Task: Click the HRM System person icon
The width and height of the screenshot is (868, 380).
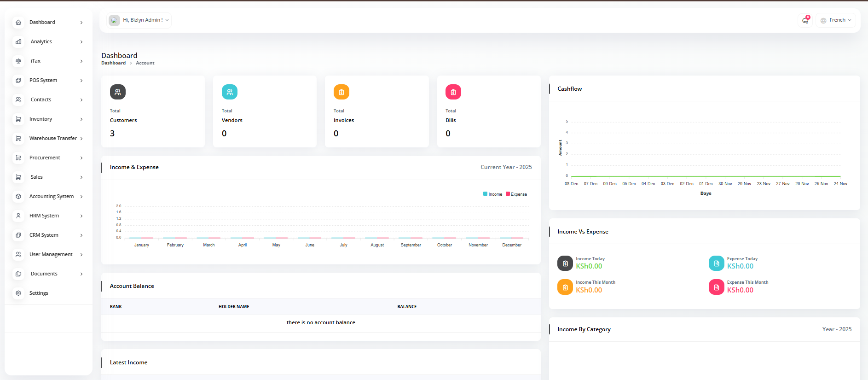Action: point(18,216)
